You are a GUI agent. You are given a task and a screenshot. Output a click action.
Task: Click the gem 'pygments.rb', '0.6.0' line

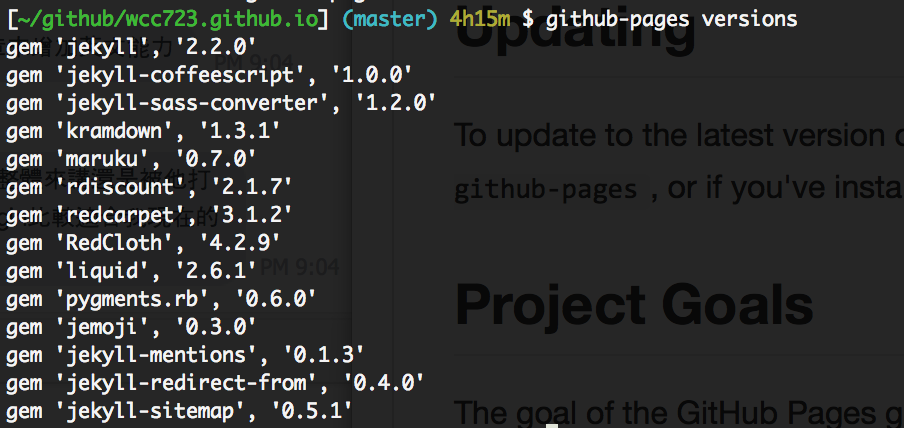[161, 299]
